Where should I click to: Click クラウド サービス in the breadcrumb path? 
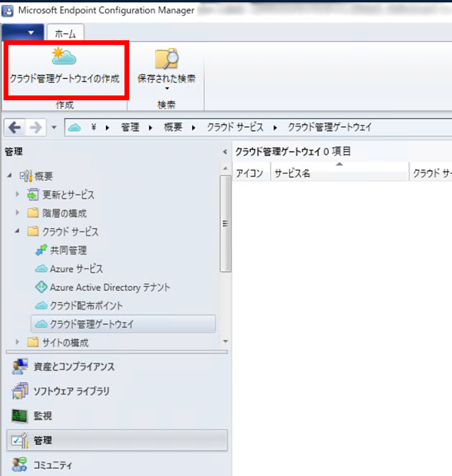(234, 128)
